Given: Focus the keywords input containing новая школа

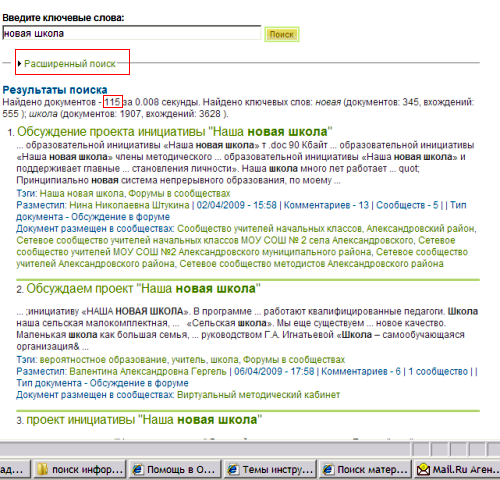Looking at the screenshot, I should coord(132,33).
